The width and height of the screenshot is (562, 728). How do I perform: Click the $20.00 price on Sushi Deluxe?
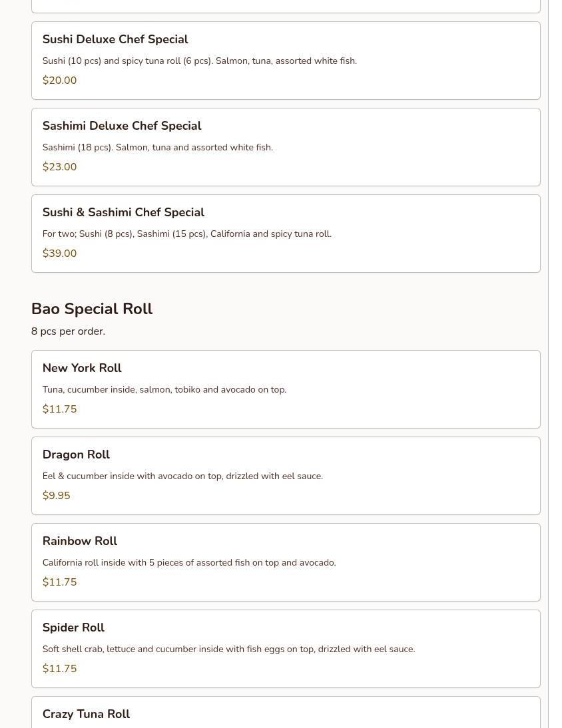coord(59,81)
